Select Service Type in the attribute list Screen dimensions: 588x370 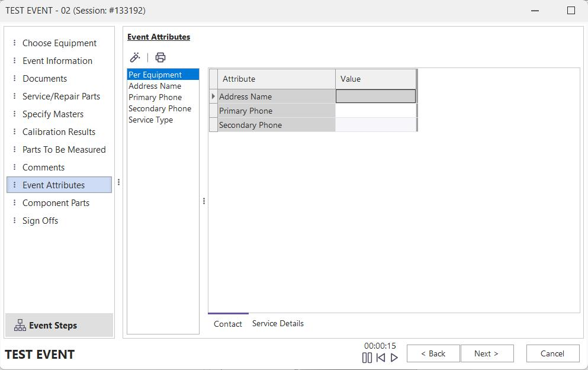click(x=150, y=120)
